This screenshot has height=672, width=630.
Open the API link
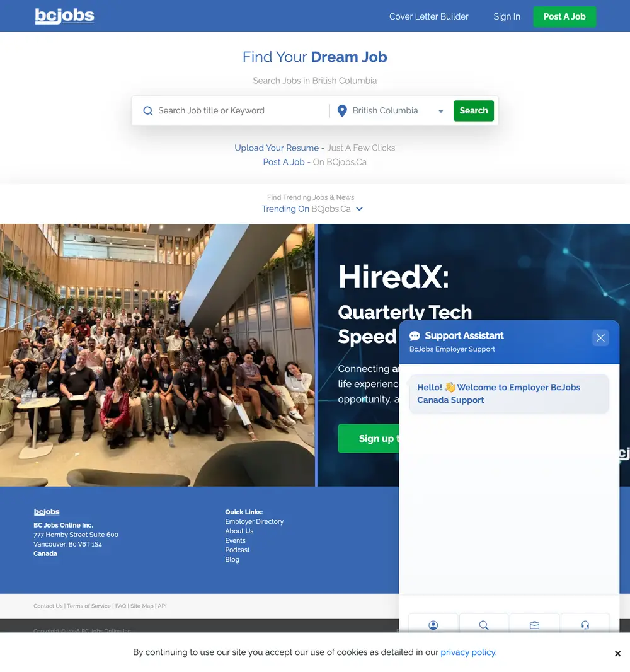point(162,606)
